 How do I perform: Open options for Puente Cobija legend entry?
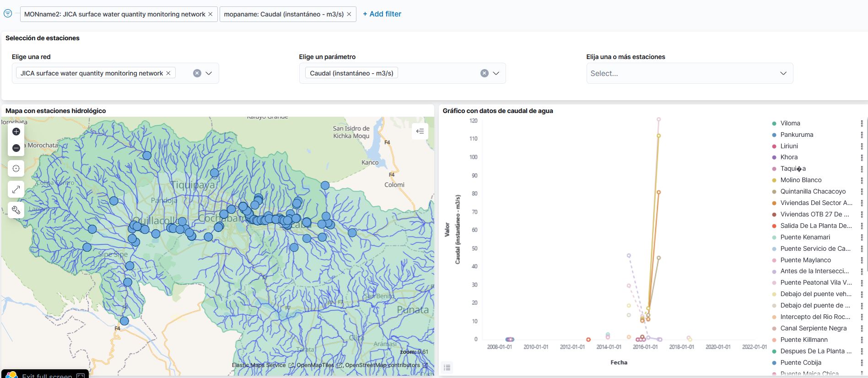(862, 363)
